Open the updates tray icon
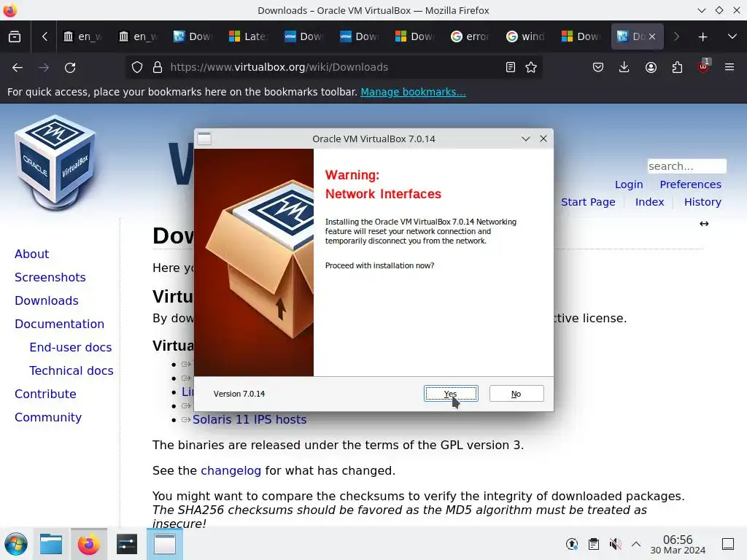 [572, 544]
